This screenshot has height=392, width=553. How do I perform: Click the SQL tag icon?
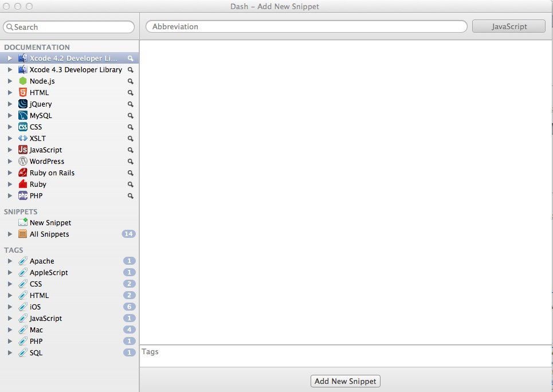point(23,353)
